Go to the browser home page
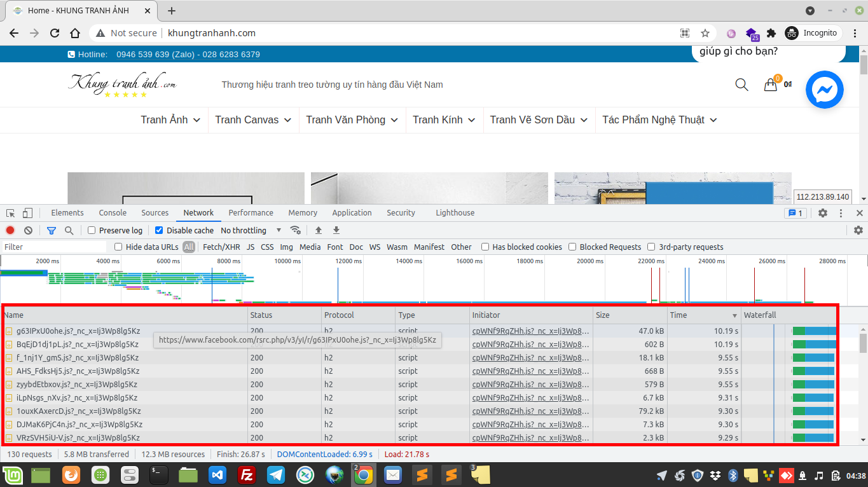This screenshot has height=487, width=868. tap(75, 33)
